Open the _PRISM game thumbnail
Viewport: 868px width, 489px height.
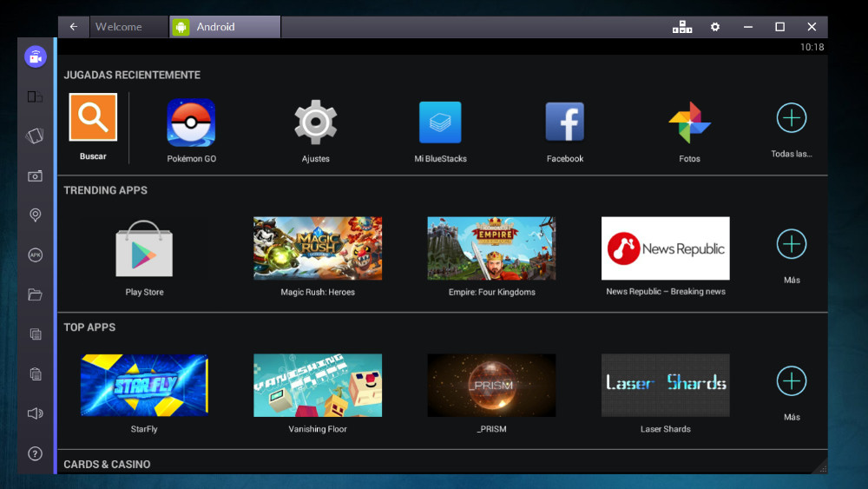point(491,386)
